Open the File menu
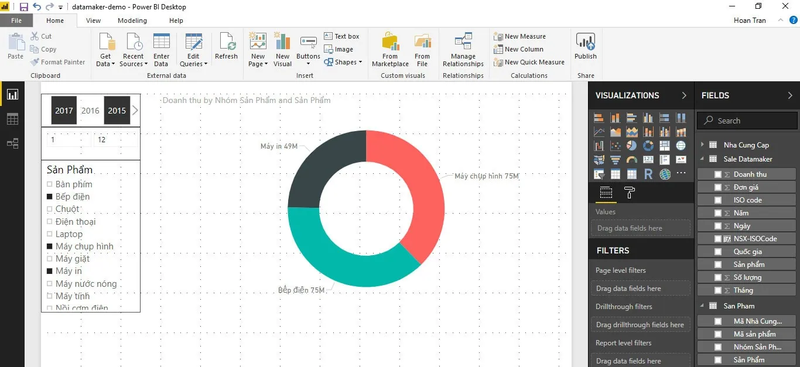This screenshot has width=800, height=367. click(x=16, y=20)
